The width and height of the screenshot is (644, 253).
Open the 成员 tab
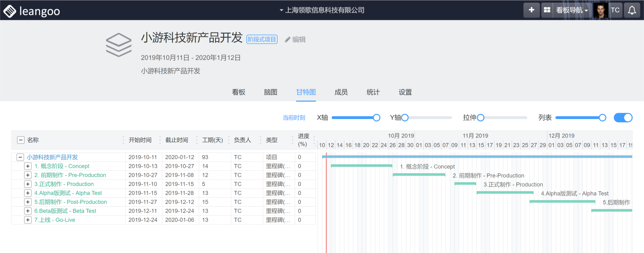coord(341,92)
